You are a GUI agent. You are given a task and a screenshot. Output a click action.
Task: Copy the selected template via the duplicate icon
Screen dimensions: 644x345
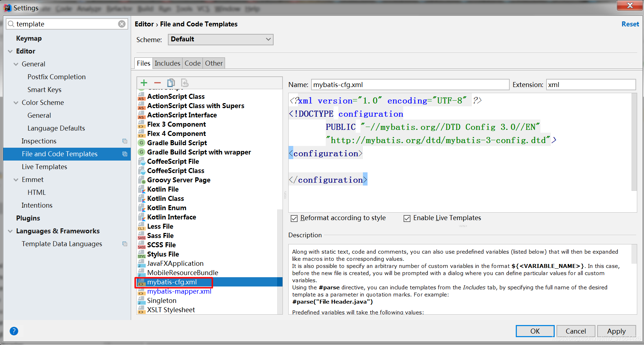pyautogui.click(x=171, y=83)
